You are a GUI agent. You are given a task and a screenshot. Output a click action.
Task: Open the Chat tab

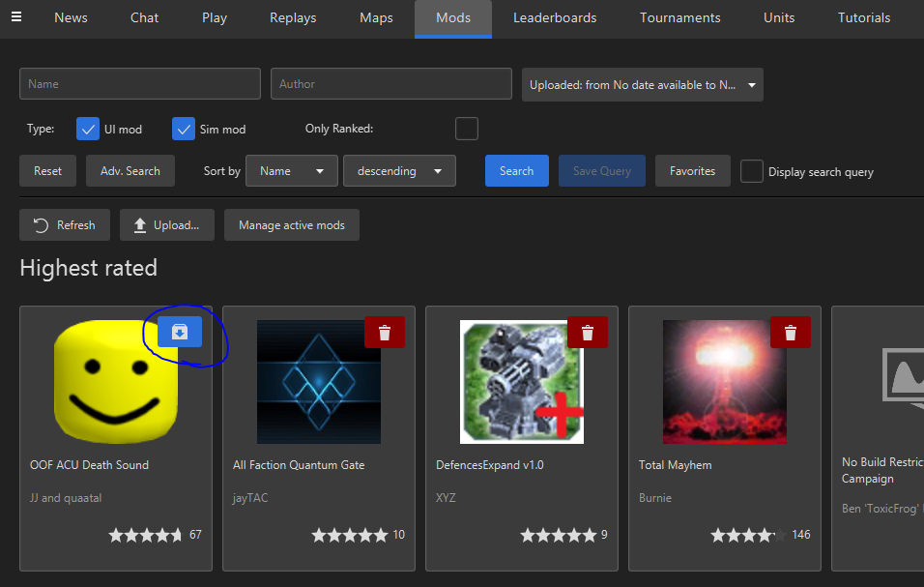pyautogui.click(x=144, y=17)
